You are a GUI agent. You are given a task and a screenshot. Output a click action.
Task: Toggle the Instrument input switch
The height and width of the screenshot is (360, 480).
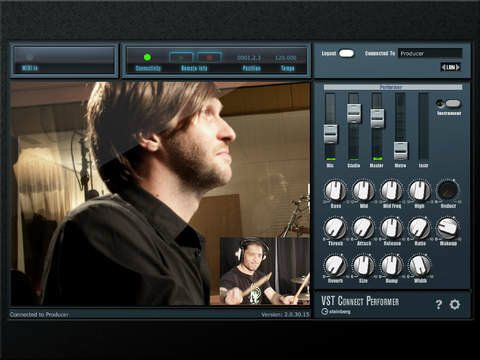(x=453, y=103)
